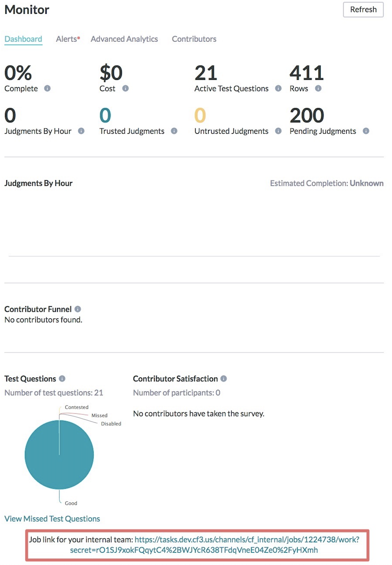Select the Dashboard tab
The height and width of the screenshot is (565, 392).
point(23,39)
